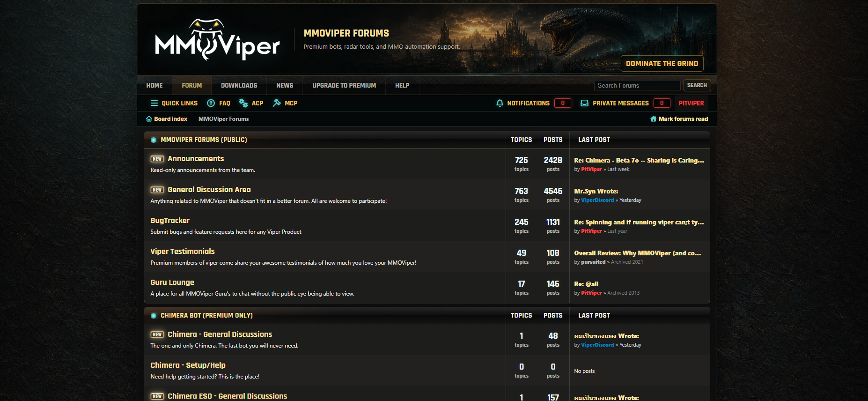
Task: Open the MCP link
Action: coord(291,103)
